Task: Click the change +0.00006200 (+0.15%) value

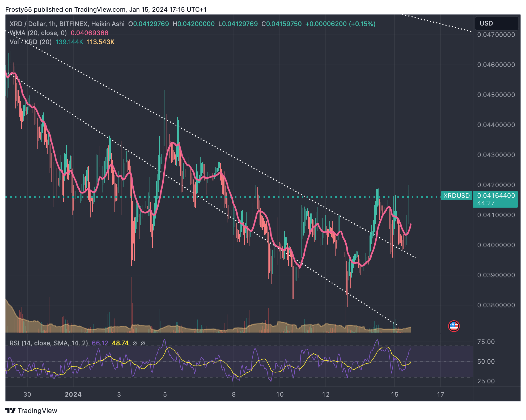Action: point(340,24)
